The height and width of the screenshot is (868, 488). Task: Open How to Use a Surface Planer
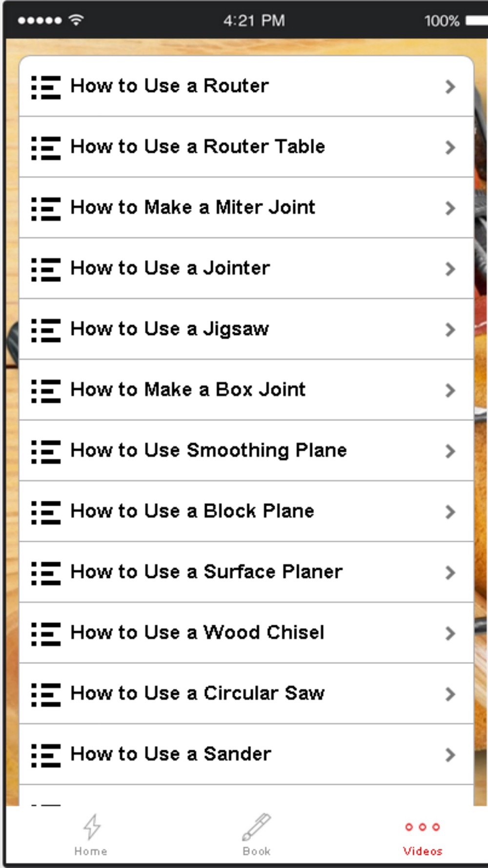pos(206,572)
